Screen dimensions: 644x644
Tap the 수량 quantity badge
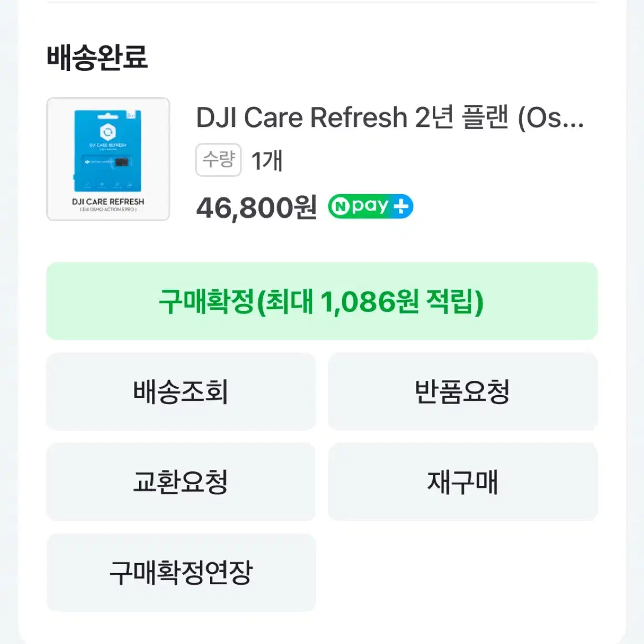point(218,160)
